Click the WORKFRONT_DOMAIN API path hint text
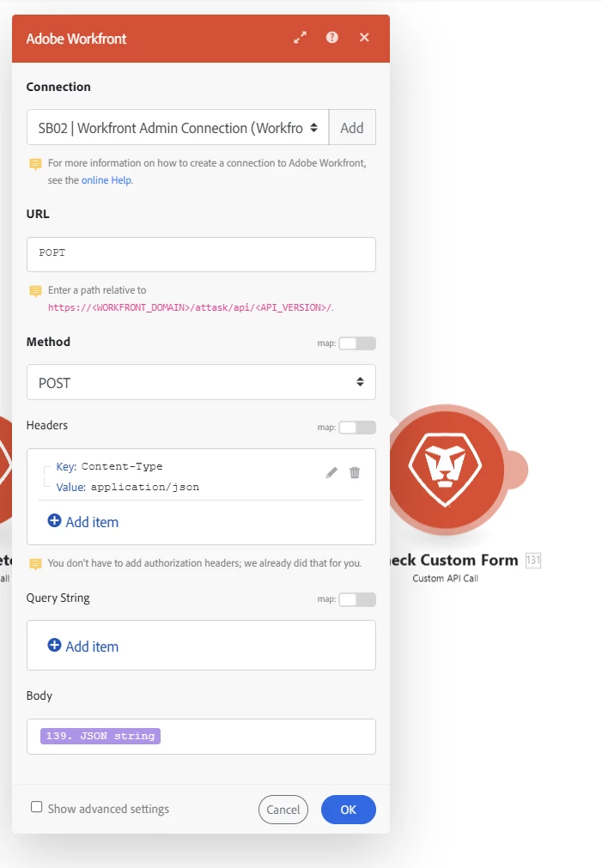 click(191, 307)
